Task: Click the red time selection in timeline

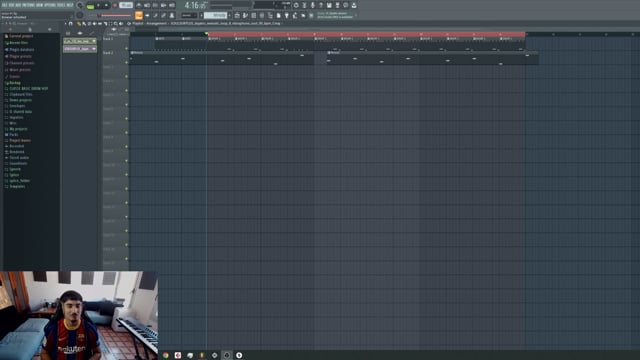Action: coord(366,35)
